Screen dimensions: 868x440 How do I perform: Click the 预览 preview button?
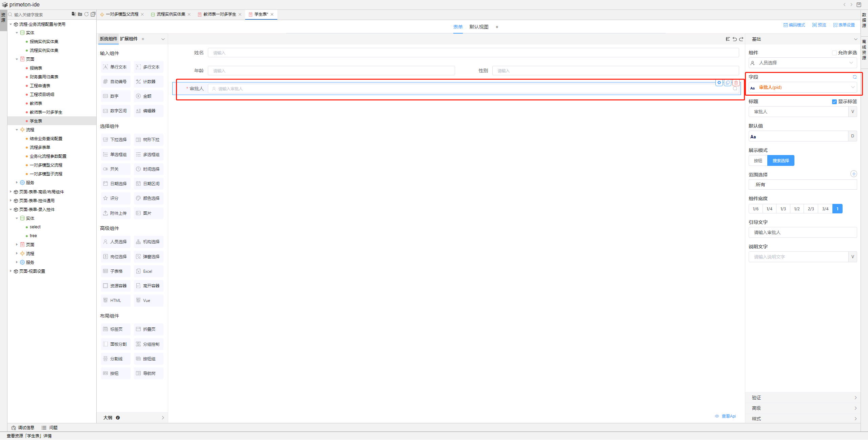point(819,25)
